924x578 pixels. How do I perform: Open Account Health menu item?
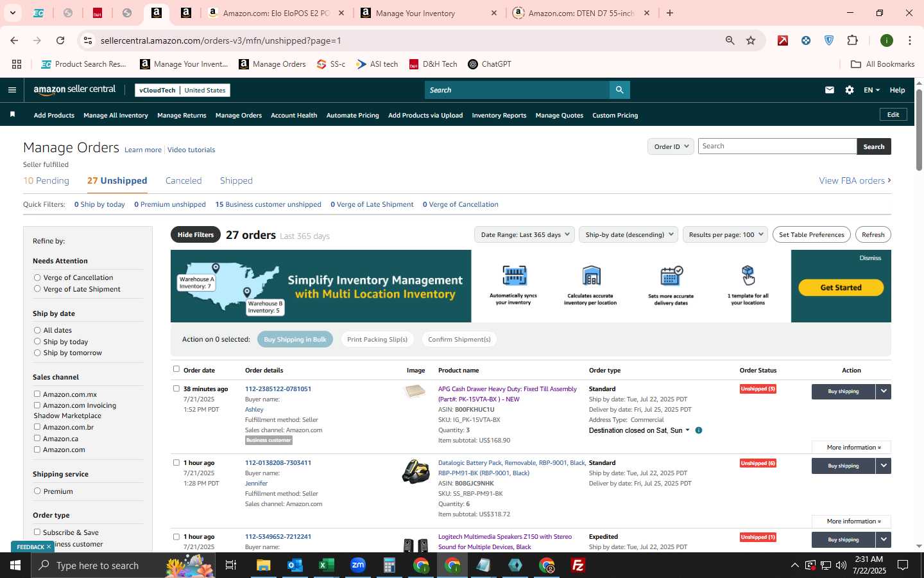coord(294,116)
